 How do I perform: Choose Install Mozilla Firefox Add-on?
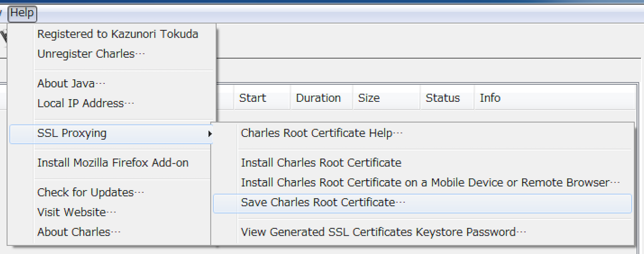[113, 163]
